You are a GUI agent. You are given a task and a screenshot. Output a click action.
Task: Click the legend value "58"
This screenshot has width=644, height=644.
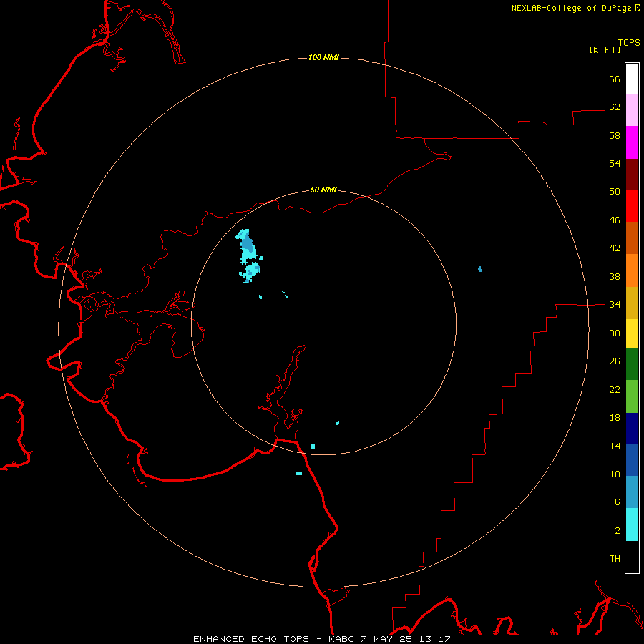[615, 135]
